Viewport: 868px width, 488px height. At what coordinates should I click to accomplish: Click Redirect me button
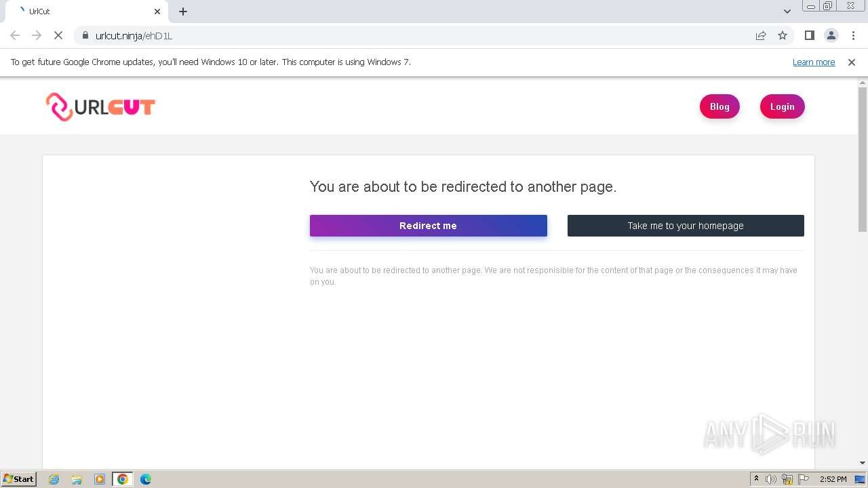(428, 226)
